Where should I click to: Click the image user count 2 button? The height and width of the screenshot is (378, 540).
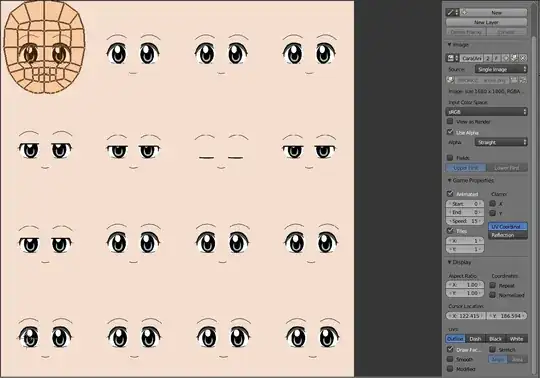pyautogui.click(x=488, y=58)
